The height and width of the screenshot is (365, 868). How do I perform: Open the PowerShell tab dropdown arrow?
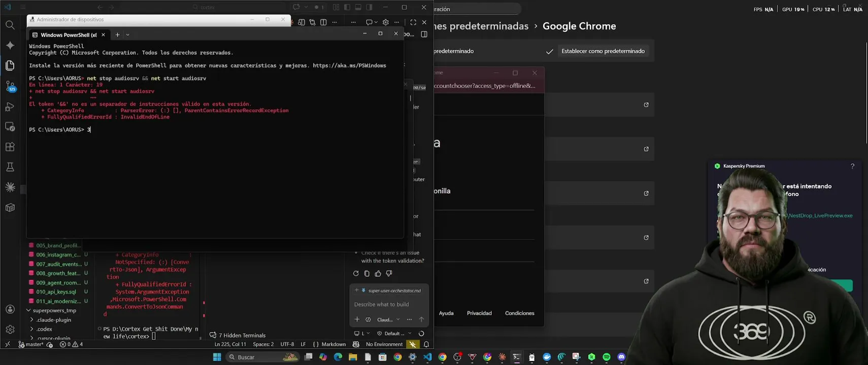pyautogui.click(x=128, y=34)
